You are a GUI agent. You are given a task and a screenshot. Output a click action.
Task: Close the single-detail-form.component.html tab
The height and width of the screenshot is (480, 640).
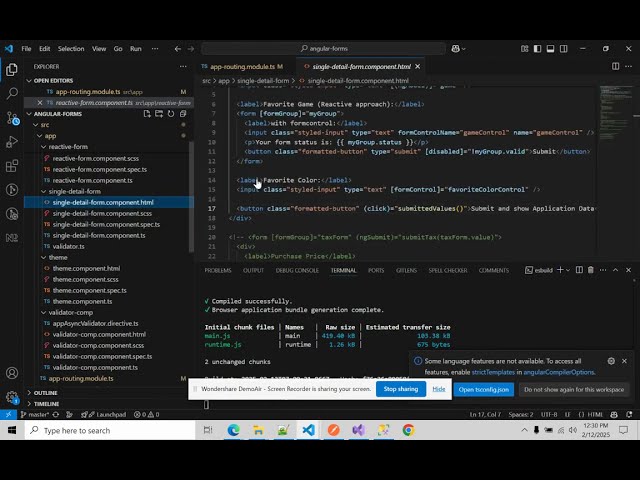[x=418, y=67]
